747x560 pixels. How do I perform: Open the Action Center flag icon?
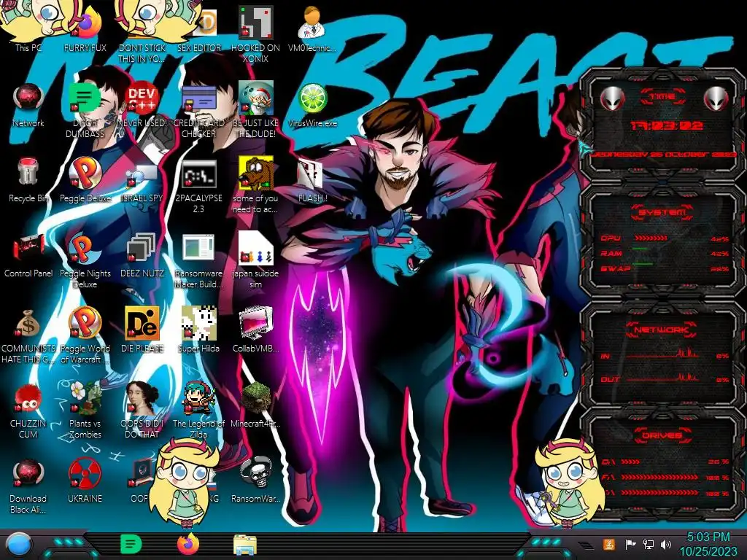(x=630, y=544)
